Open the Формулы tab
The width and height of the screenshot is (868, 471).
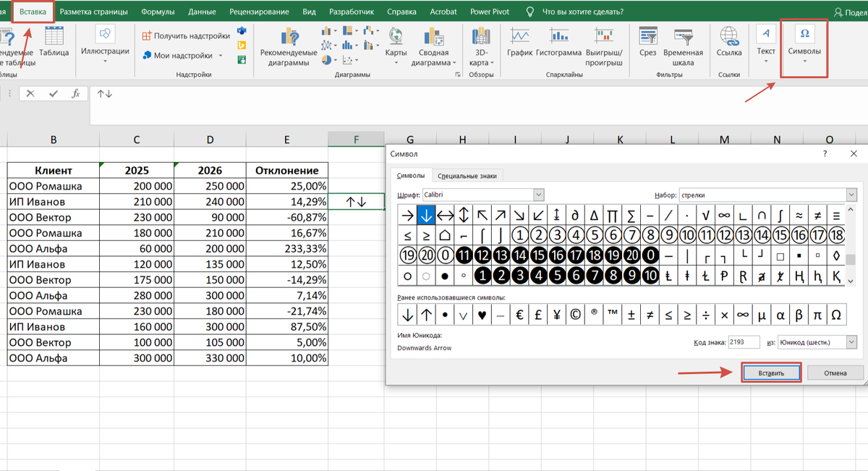pyautogui.click(x=157, y=12)
